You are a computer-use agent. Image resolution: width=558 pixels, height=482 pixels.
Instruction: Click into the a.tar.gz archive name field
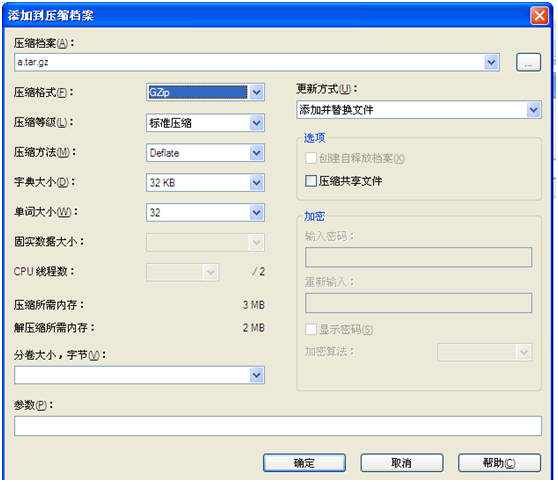250,63
